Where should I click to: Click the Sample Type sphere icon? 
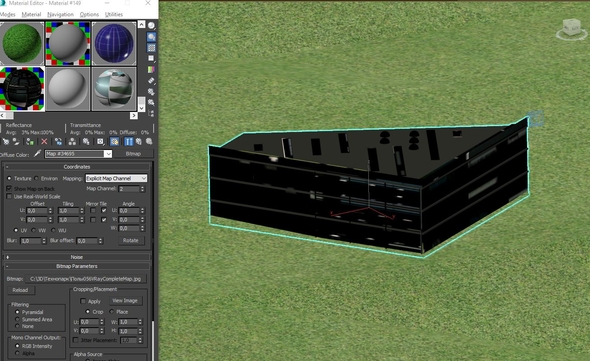coord(151,26)
